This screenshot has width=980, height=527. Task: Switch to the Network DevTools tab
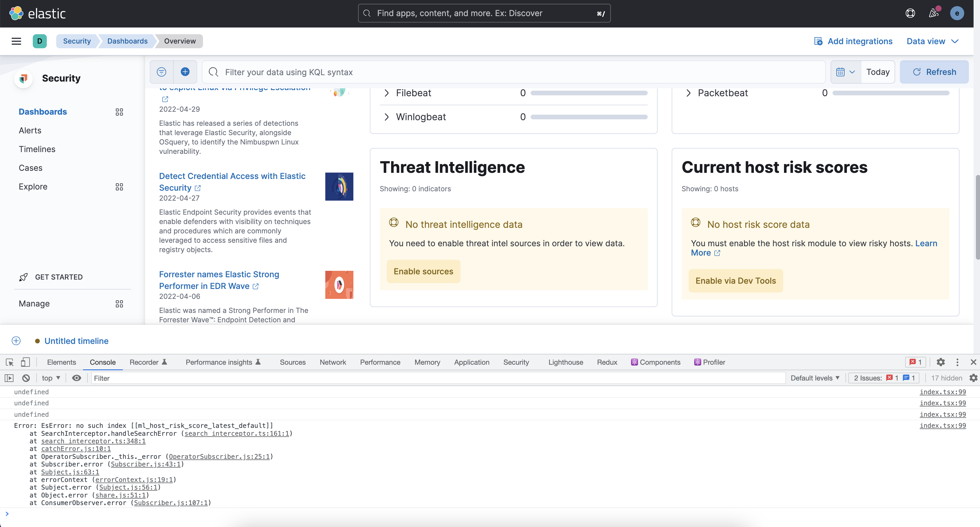tap(333, 362)
